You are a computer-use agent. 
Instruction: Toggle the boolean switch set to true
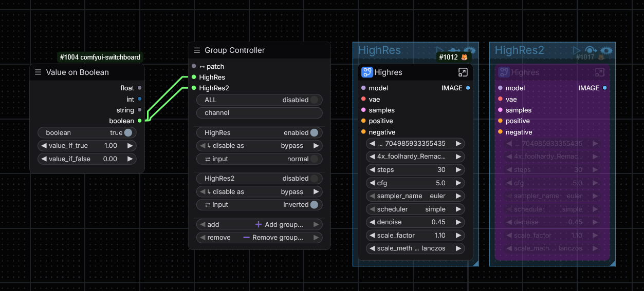[128, 132]
